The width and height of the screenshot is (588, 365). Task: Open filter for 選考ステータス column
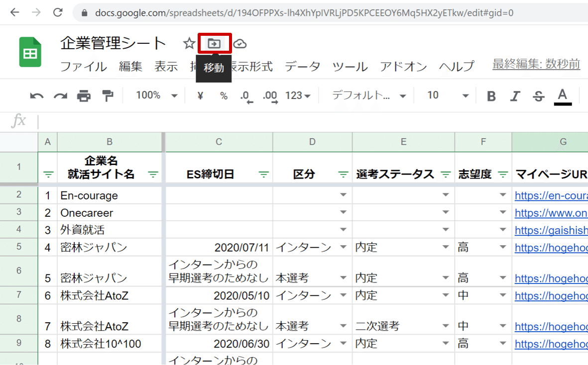point(446,174)
